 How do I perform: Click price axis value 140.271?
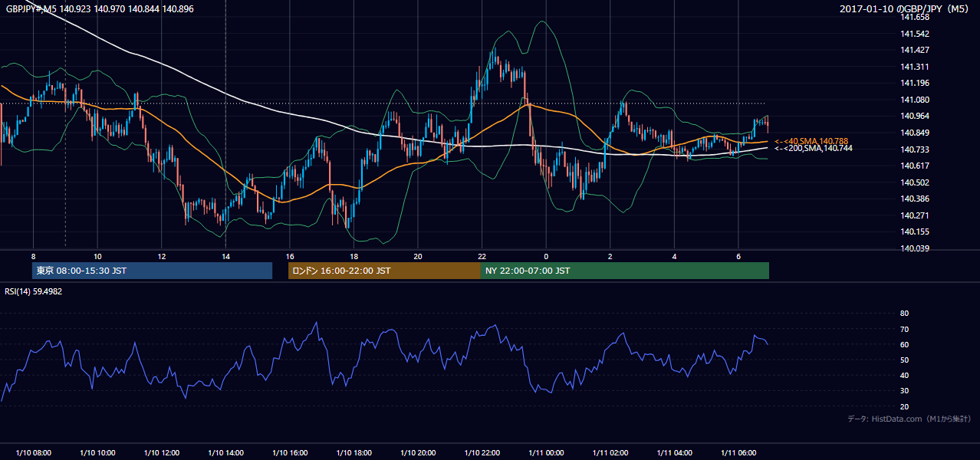pyautogui.click(x=916, y=215)
